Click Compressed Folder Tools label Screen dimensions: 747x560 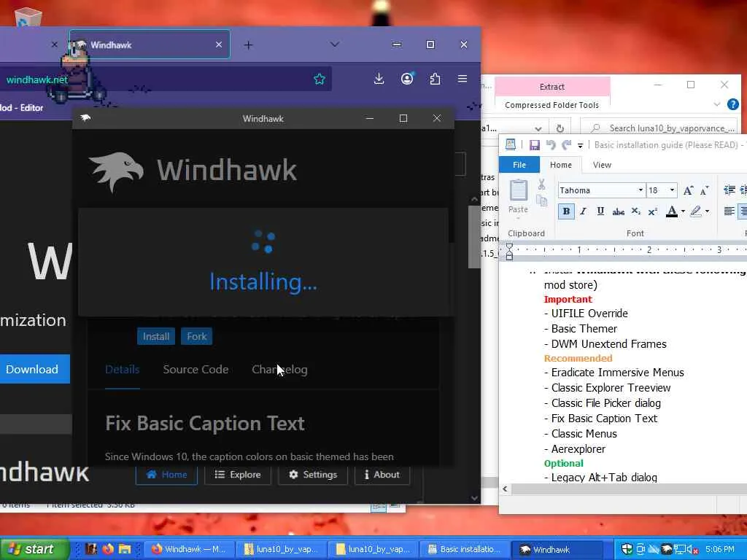(551, 105)
